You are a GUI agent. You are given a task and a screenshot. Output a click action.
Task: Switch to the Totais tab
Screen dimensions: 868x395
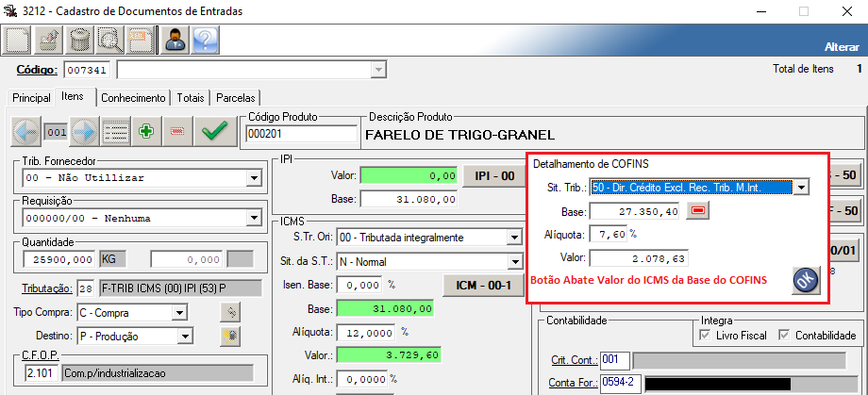pyautogui.click(x=191, y=97)
